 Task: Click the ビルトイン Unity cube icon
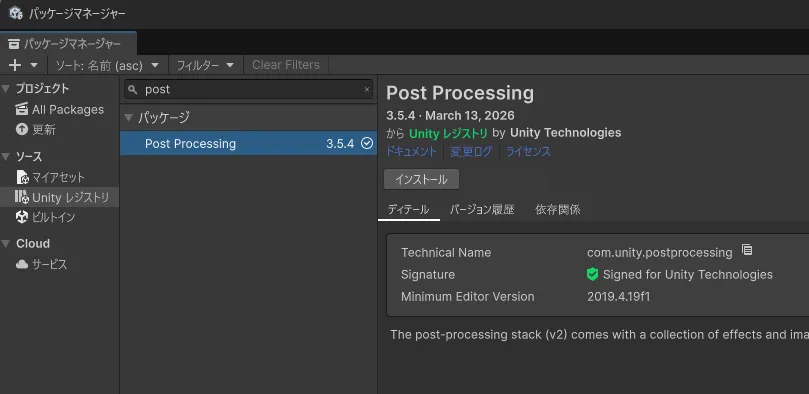[x=22, y=217]
